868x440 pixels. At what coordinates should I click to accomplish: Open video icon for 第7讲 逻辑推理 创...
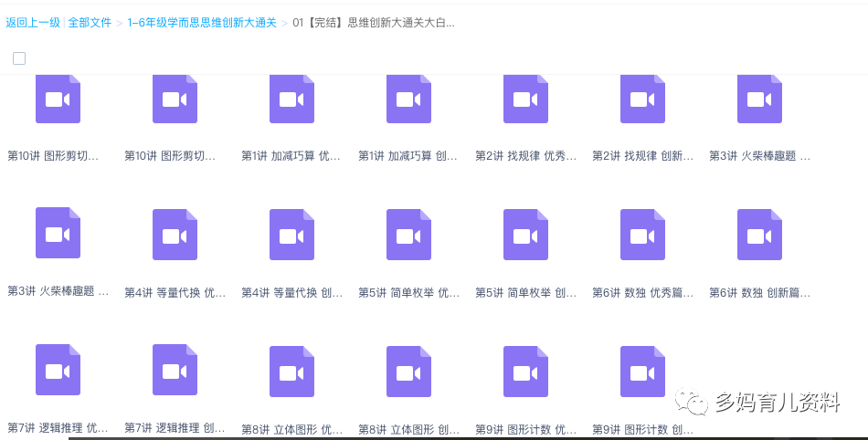[175, 370]
